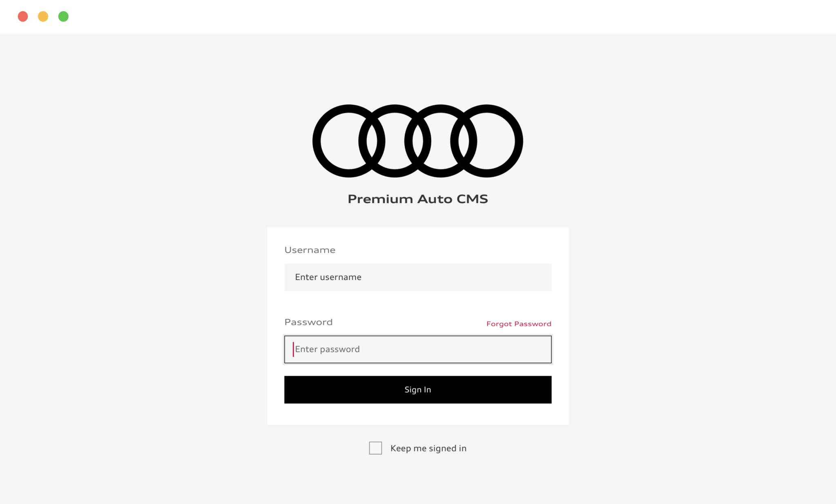Click the 'Keep me signed in' label text
This screenshot has width=836, height=504.
(x=428, y=448)
